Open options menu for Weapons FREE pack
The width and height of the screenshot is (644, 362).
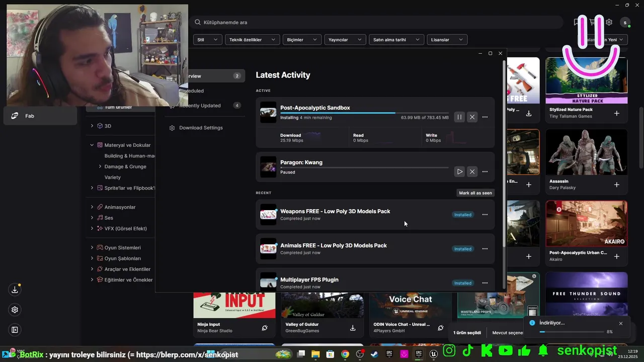pyautogui.click(x=485, y=215)
